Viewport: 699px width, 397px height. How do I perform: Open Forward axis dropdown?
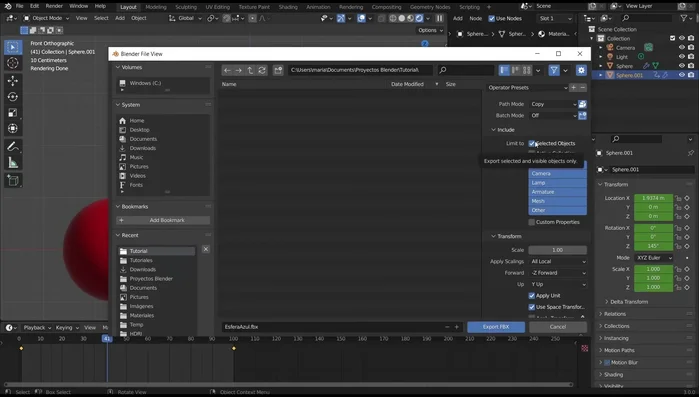(x=558, y=273)
